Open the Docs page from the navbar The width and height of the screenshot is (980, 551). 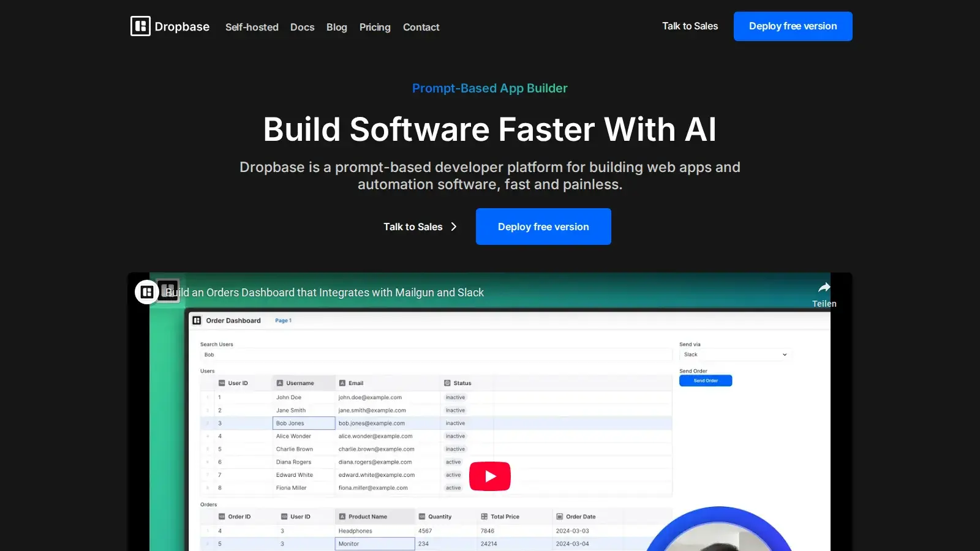click(x=302, y=27)
